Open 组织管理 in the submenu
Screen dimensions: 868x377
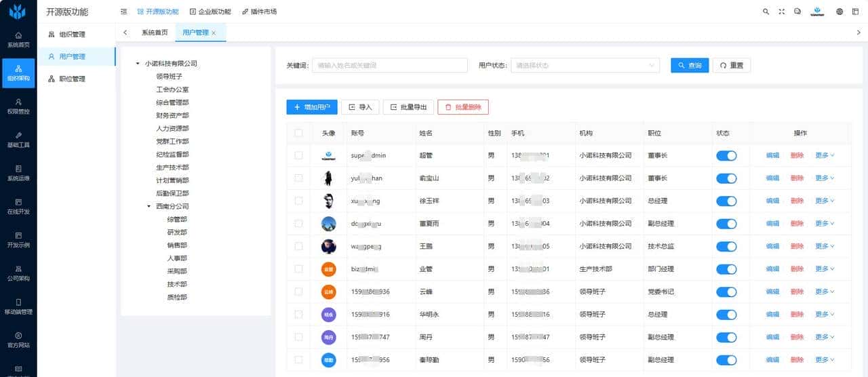click(77, 34)
